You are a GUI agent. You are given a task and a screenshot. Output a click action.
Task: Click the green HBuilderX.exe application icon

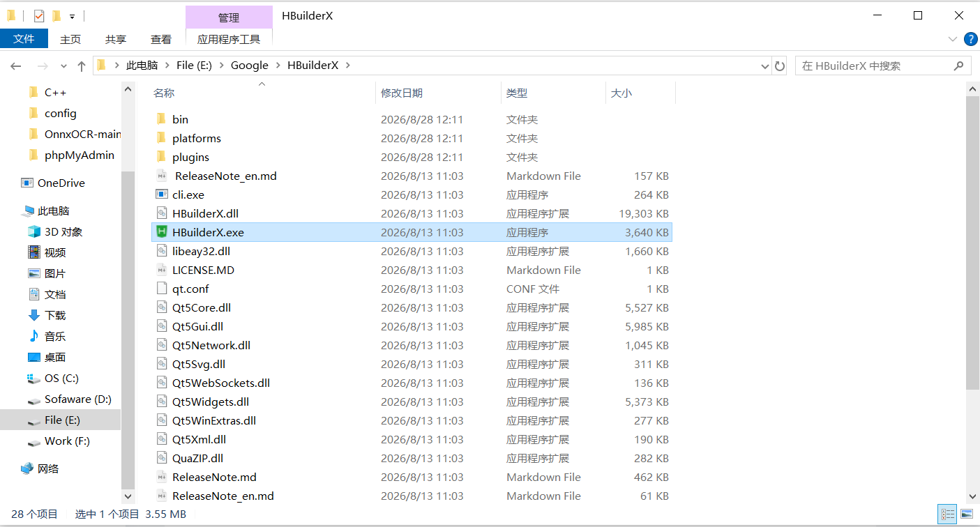tap(161, 232)
